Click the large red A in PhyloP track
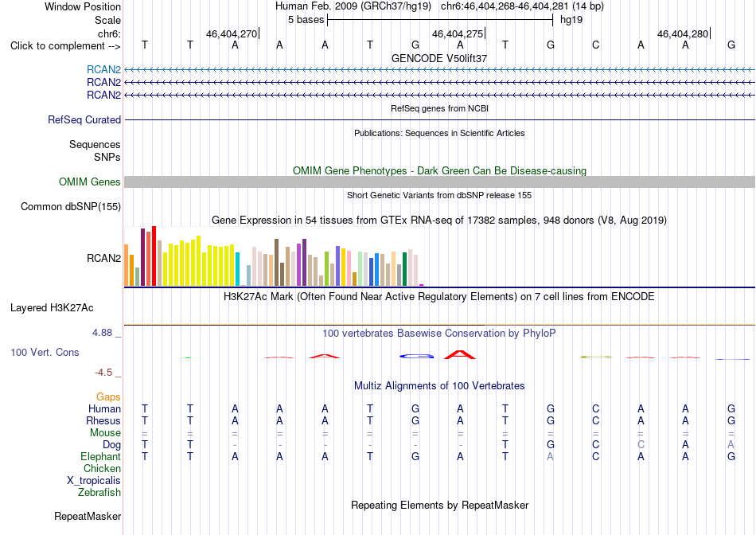756x535 pixels. (x=460, y=354)
